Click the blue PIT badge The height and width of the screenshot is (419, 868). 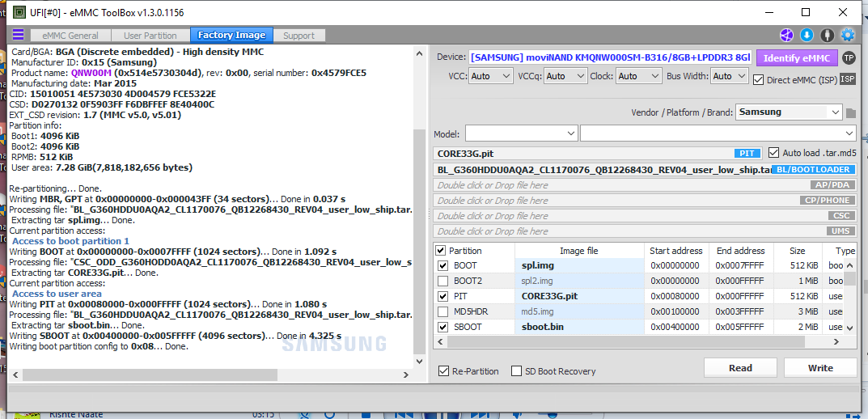point(747,154)
